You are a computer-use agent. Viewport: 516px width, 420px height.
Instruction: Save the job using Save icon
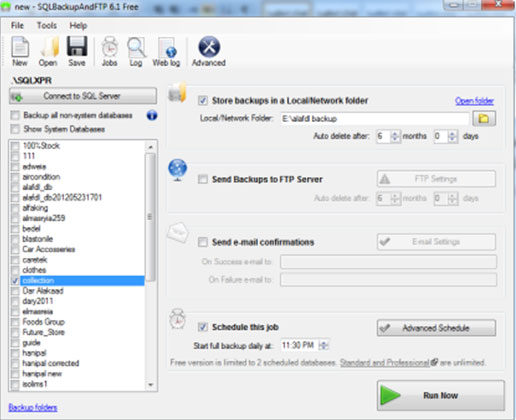[77, 52]
